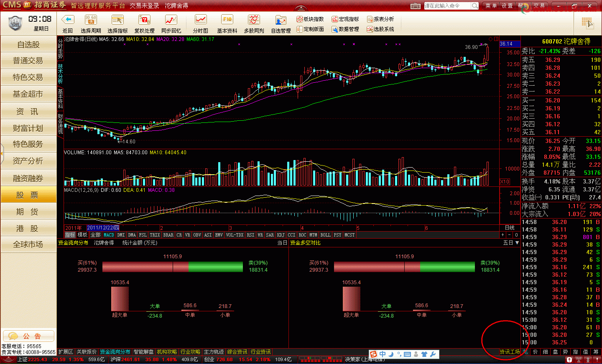Open the 日线 period dropdown label
The width and height of the screenshot is (602, 364).
510,228
